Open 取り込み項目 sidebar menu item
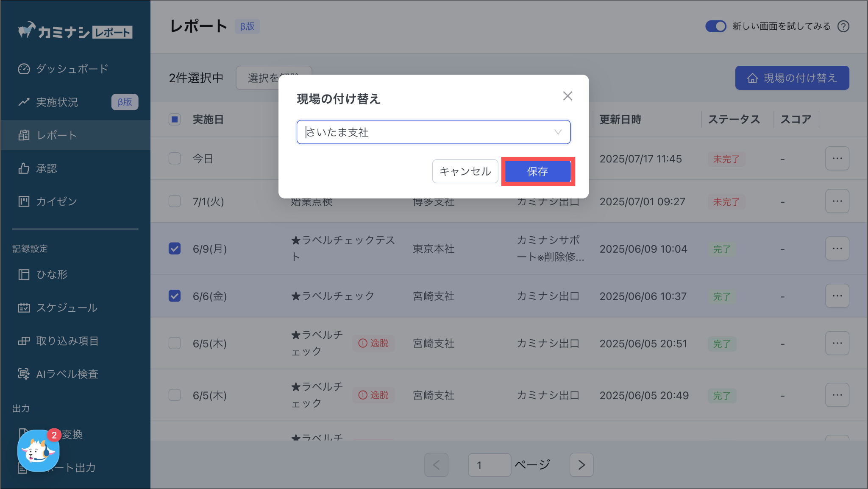This screenshot has width=868, height=489. pos(67,341)
